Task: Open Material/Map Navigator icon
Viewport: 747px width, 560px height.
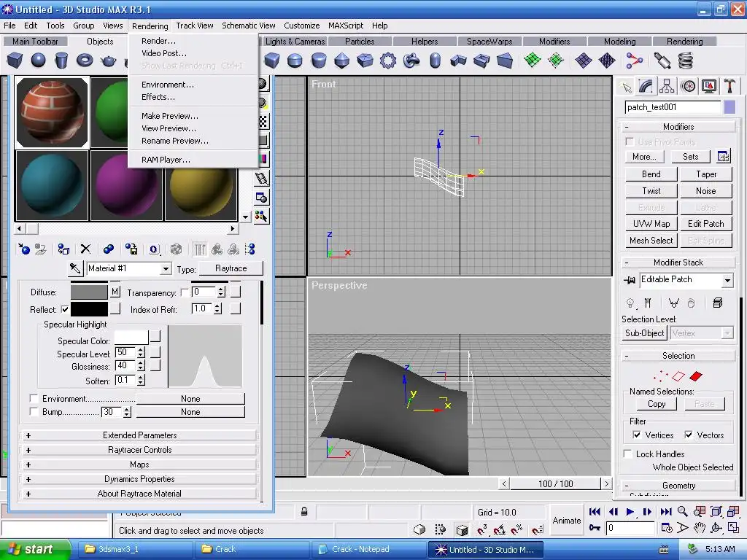Action: 250,249
